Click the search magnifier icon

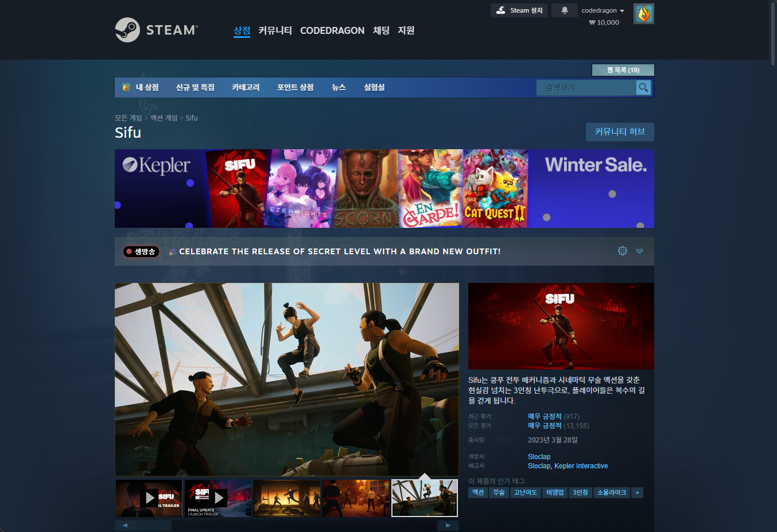point(643,87)
